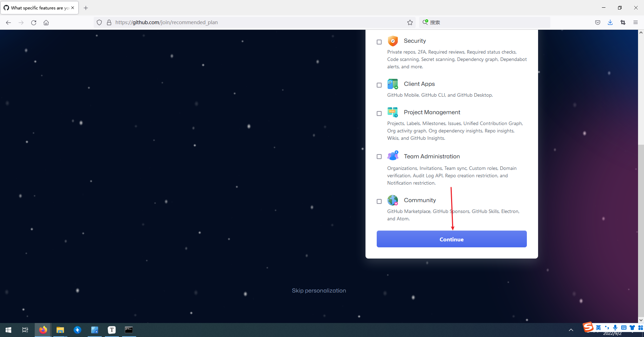Tick the Security checkbox
The height and width of the screenshot is (337, 644).
click(x=379, y=42)
